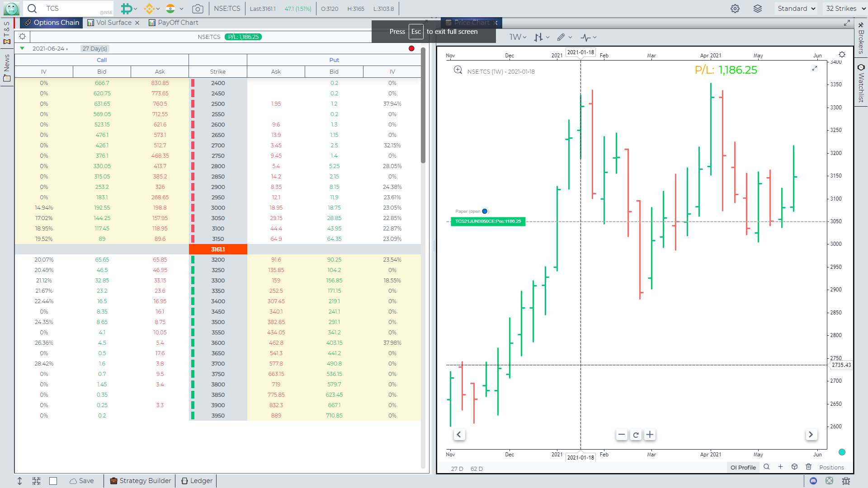868x488 pixels.
Task: Report a bug via the bug icon
Action: pos(846,481)
